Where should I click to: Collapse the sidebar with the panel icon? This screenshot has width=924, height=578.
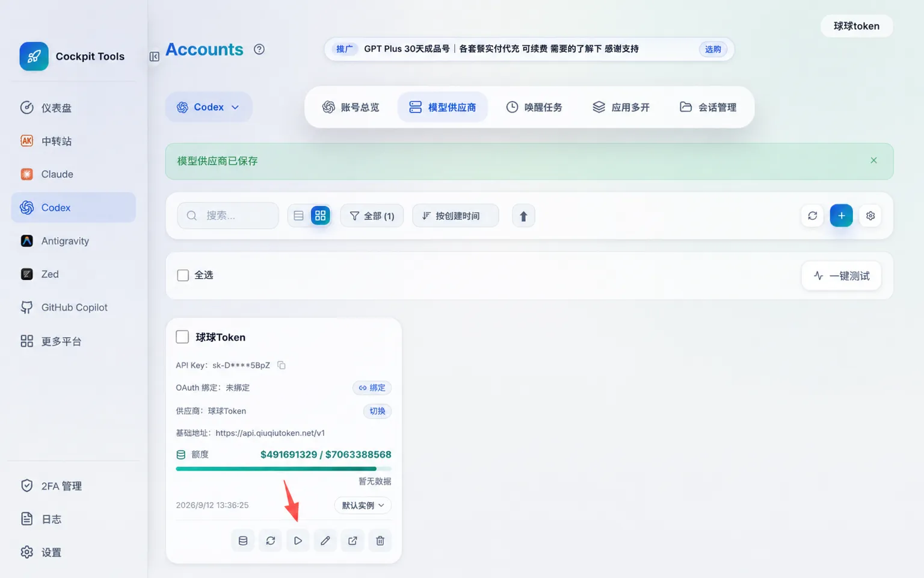coord(155,57)
